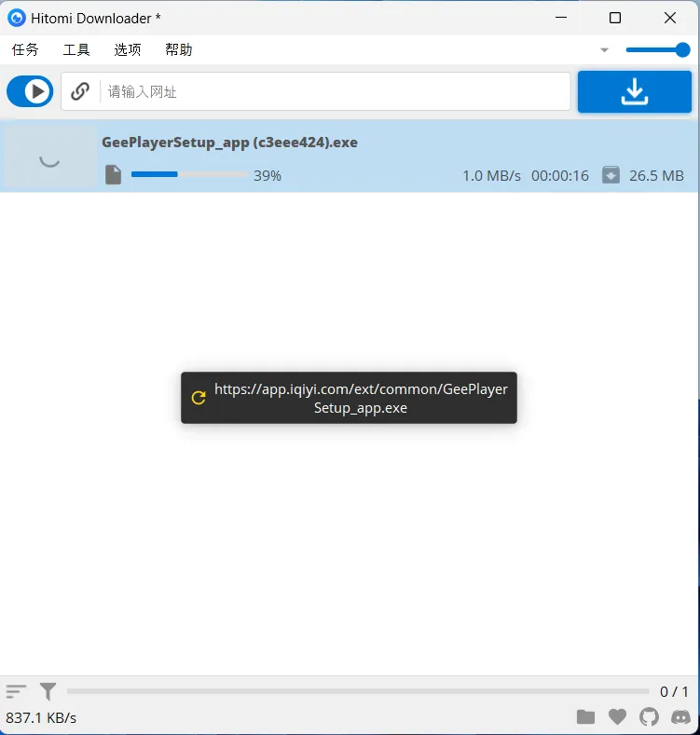Click GeePlayerSetup_app (c3eee424).exe file name
Image resolution: width=700 pixels, height=735 pixels.
[x=229, y=143]
